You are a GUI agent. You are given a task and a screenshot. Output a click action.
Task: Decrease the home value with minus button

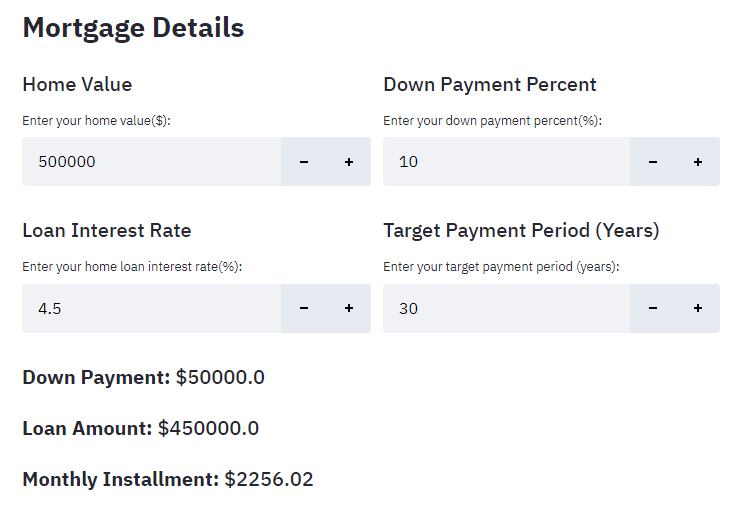click(304, 162)
